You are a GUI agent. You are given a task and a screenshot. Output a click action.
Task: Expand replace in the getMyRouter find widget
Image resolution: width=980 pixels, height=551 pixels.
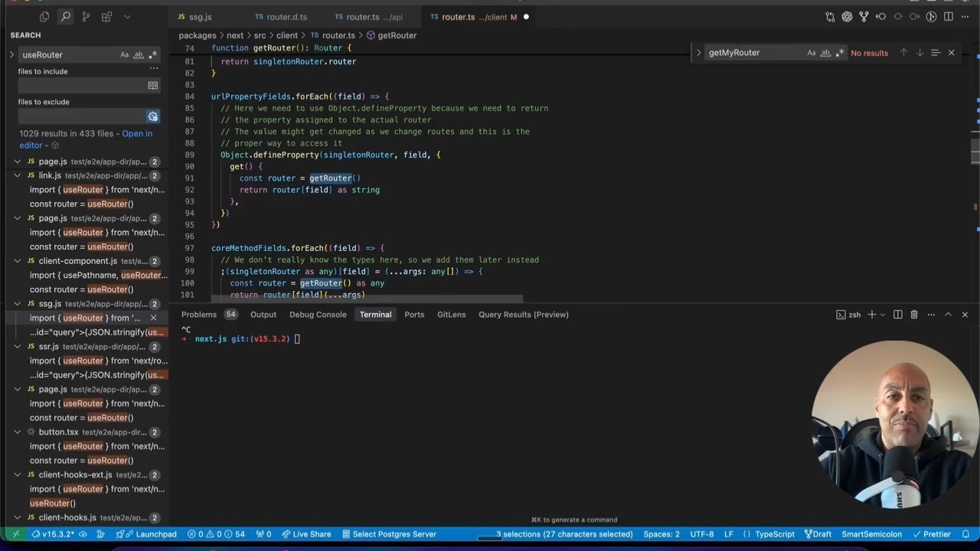698,53
